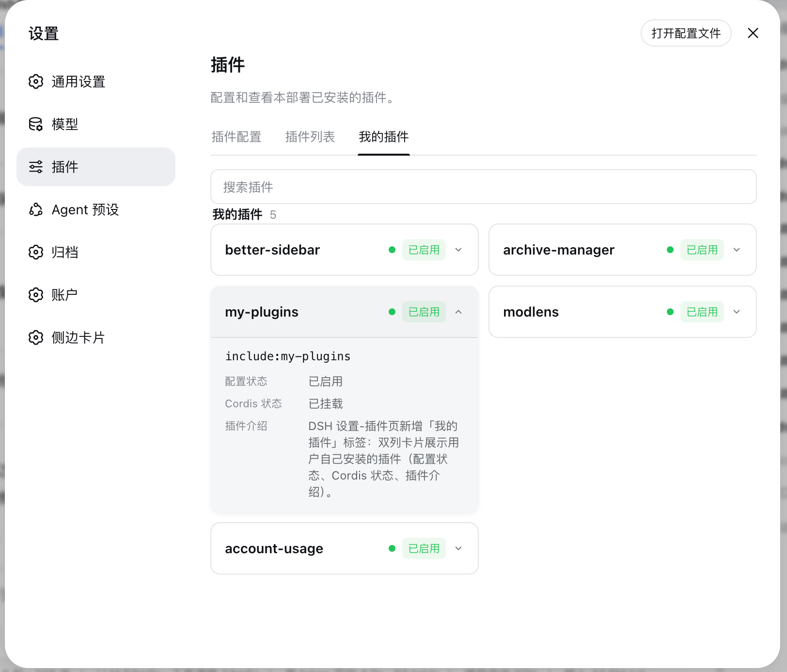Viewport: 787px width, 672px height.
Task: Click the account-usage plugin name
Action: point(274,548)
